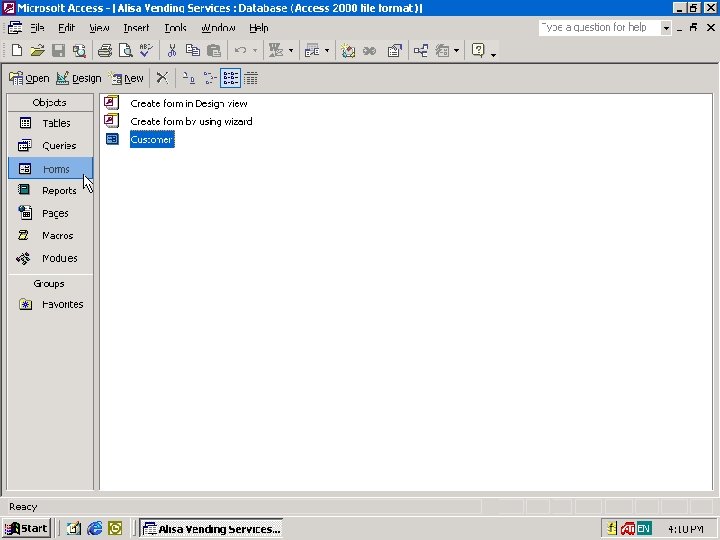Click the Windows Start button
720x540 pixels.
[x=27, y=529]
